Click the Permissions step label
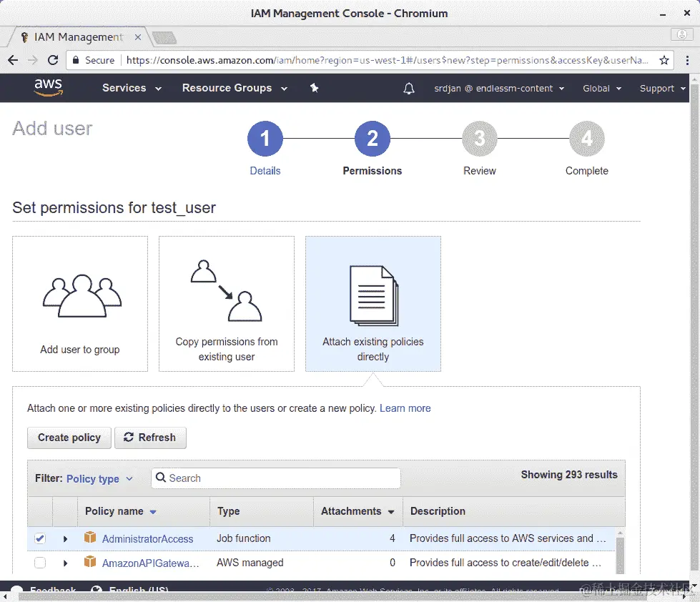This screenshot has width=700, height=602. 373,171
